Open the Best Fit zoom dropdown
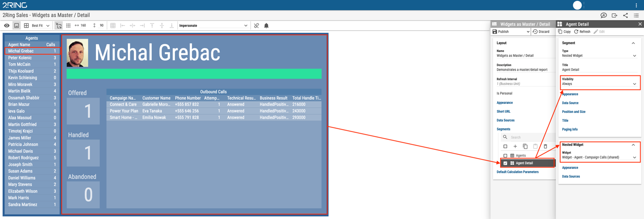This screenshot has width=644, height=219. pos(41,26)
